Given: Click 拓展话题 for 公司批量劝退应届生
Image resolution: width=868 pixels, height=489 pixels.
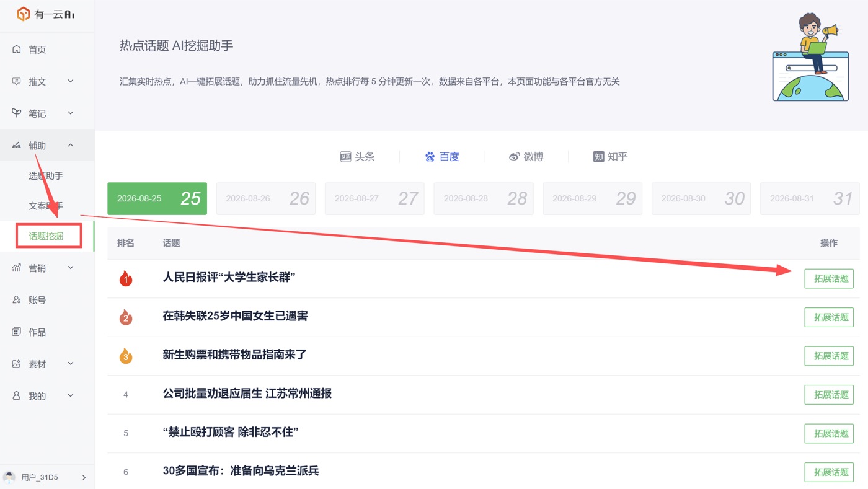Looking at the screenshot, I should (829, 395).
